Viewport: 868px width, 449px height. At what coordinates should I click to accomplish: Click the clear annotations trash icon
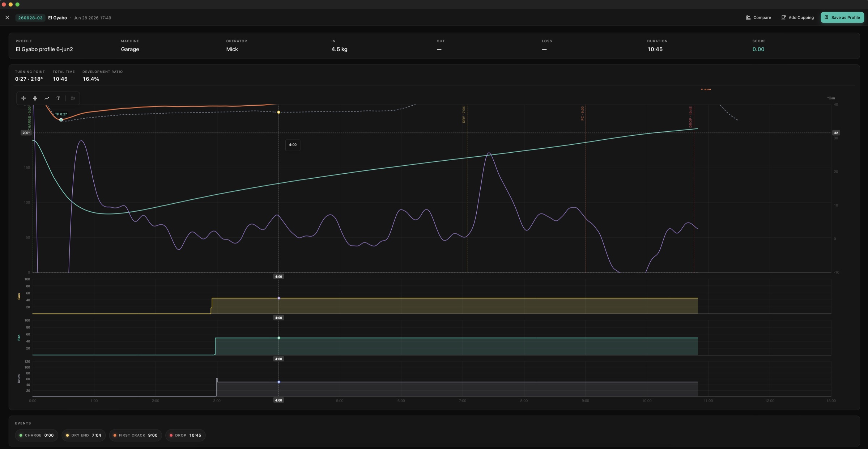point(73,98)
